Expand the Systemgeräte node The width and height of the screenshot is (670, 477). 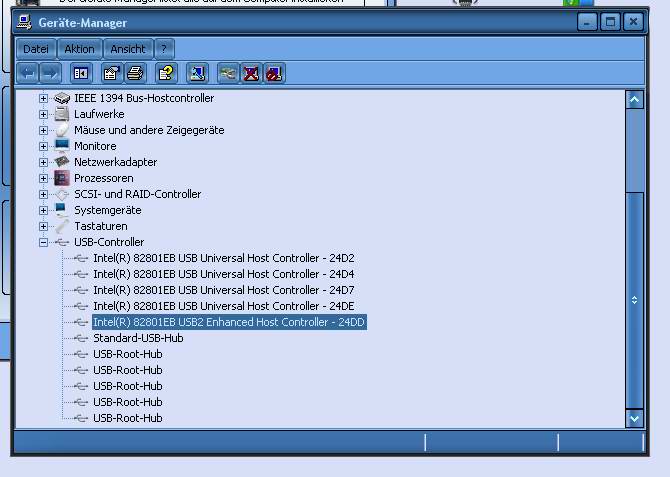click(x=43, y=210)
